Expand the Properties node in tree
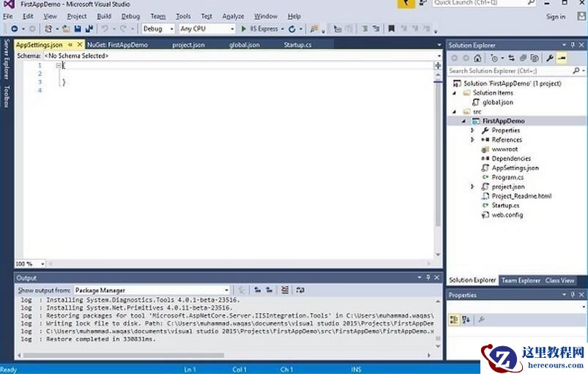The image size is (588, 374). point(472,130)
